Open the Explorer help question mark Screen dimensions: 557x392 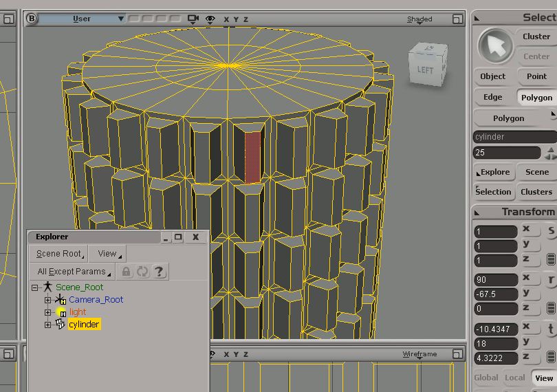click(x=159, y=272)
